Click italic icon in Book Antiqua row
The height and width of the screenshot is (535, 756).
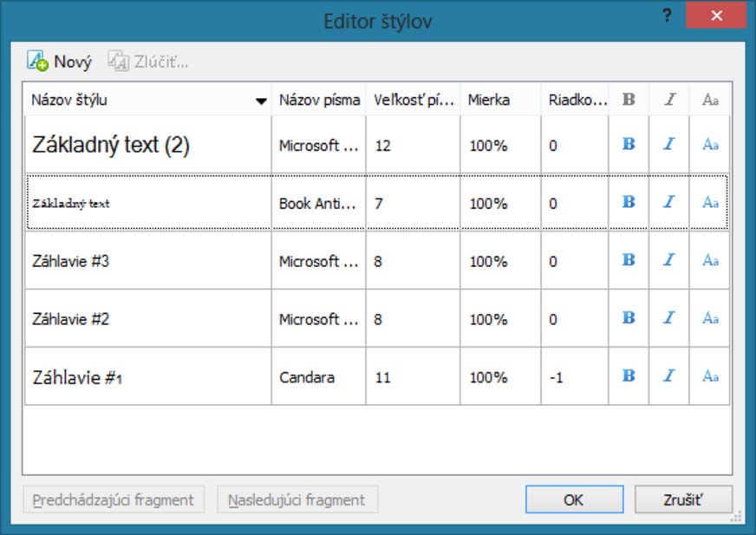click(x=668, y=202)
